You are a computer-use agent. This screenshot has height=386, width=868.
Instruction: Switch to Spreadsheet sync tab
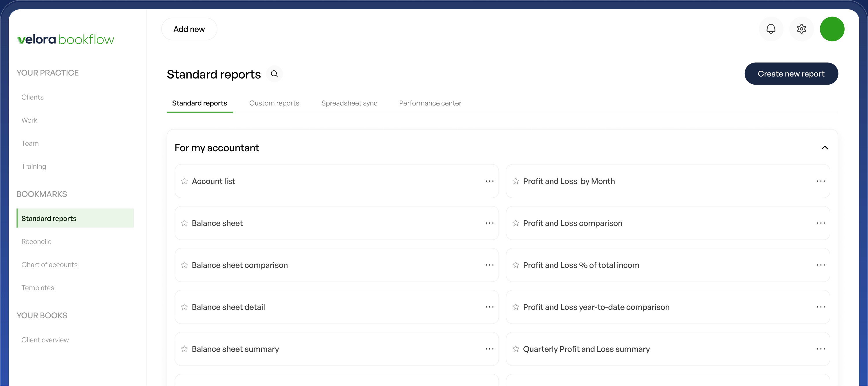(349, 103)
